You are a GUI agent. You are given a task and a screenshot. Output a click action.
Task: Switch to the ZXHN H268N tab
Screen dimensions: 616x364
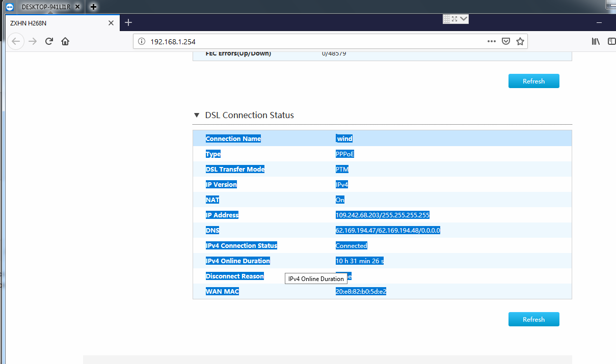coord(56,23)
